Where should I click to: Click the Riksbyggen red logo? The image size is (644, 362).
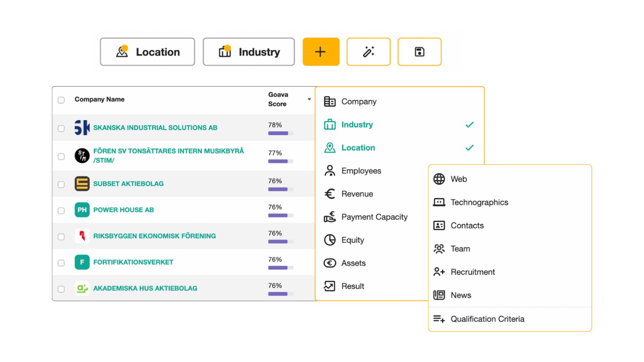[82, 236]
